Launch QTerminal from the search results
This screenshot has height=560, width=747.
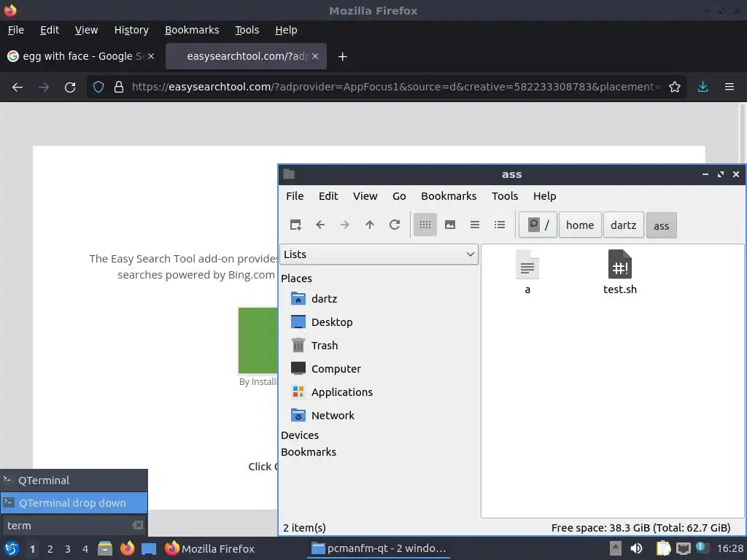(x=74, y=481)
